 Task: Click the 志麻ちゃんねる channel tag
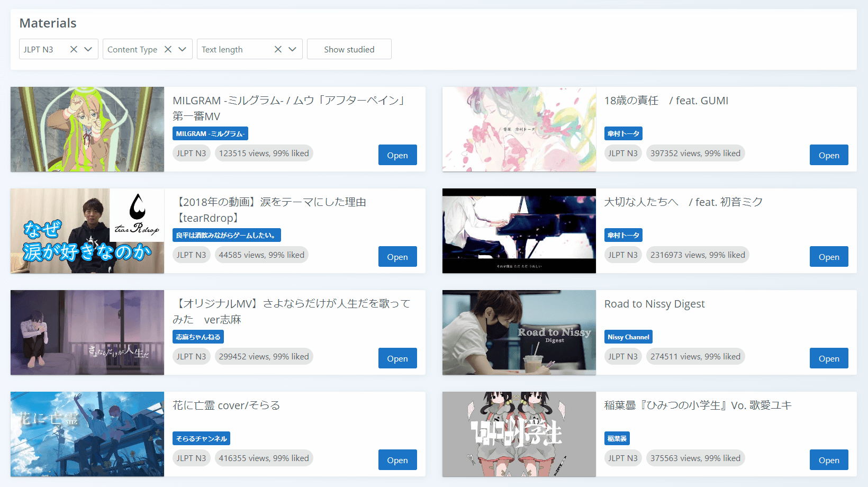coord(198,337)
